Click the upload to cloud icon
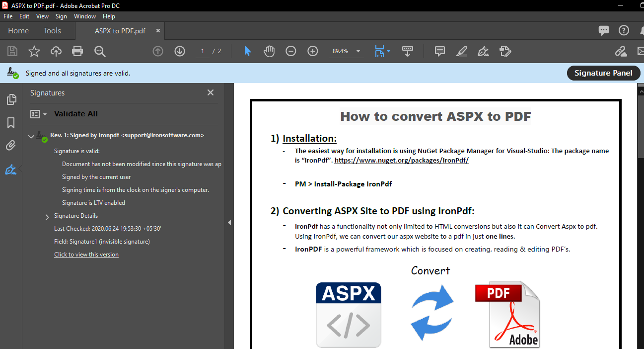Screen dimensions: 644x349 [x=56, y=51]
